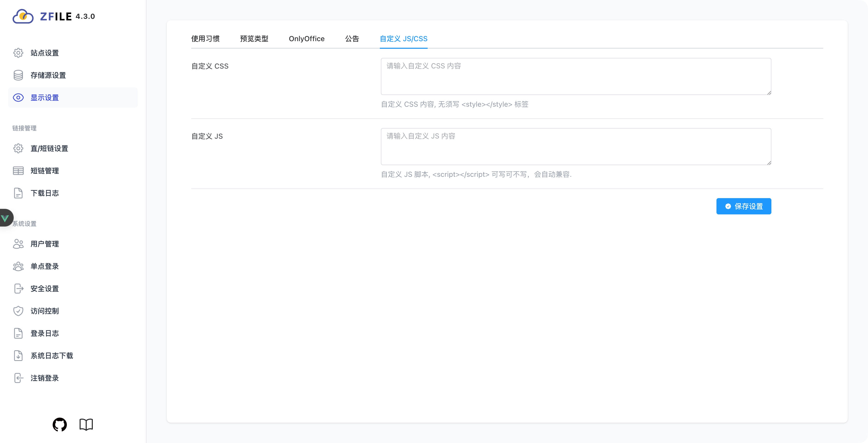Click the shield icon beside 访问控制
This screenshot has height=443, width=868.
[18, 311]
